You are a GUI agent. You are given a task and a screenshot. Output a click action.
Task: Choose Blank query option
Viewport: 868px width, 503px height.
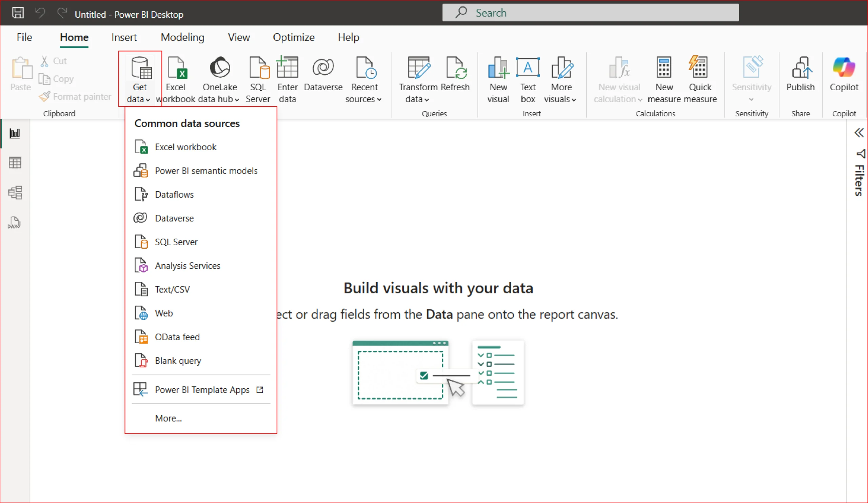[201, 361]
